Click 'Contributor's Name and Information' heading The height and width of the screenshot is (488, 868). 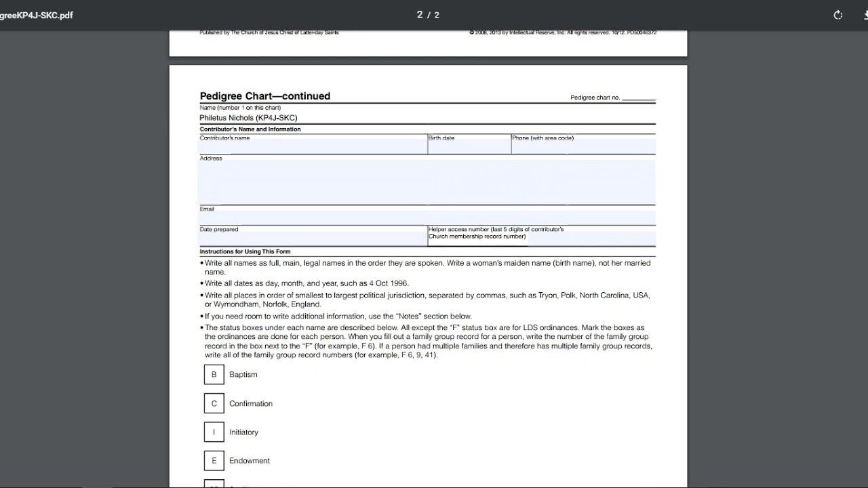(250, 129)
